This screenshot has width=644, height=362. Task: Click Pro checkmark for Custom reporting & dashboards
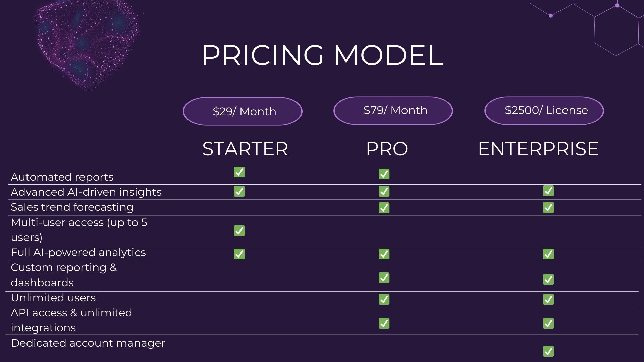[x=384, y=278]
